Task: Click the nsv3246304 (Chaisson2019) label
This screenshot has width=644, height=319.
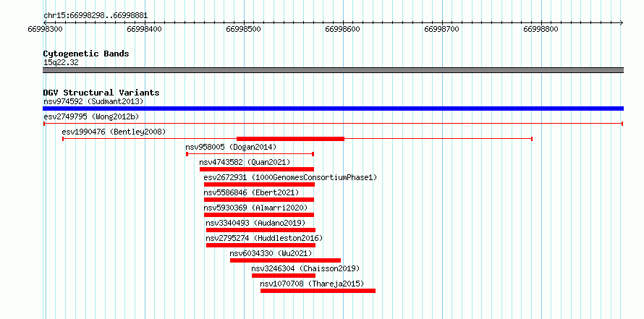Action: (x=305, y=268)
